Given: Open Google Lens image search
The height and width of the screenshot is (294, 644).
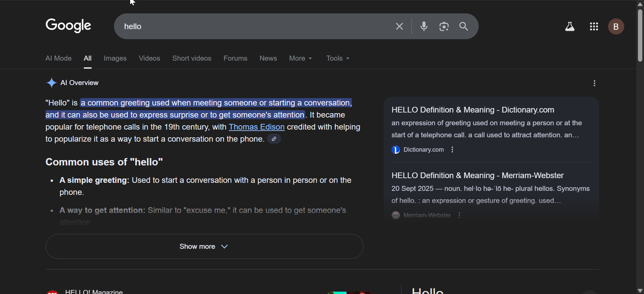Looking at the screenshot, I should coord(444,26).
